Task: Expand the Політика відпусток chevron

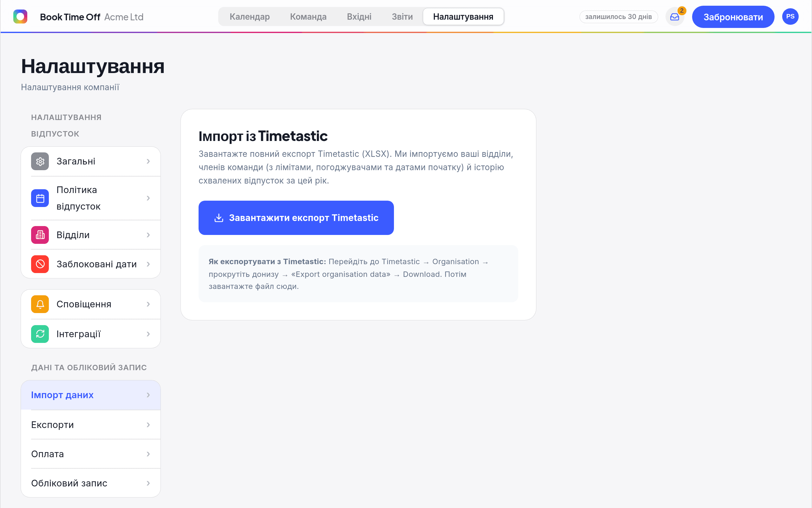Action: (148, 198)
